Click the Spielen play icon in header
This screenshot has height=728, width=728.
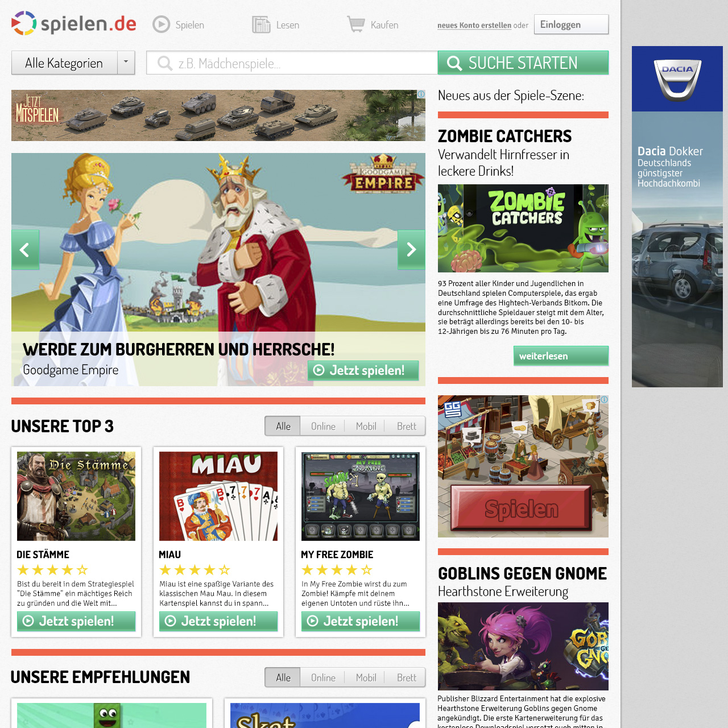point(162,24)
